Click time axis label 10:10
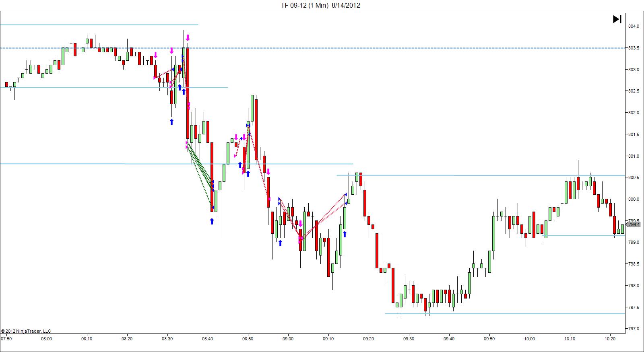This screenshot has height=352, width=644. tap(570, 339)
